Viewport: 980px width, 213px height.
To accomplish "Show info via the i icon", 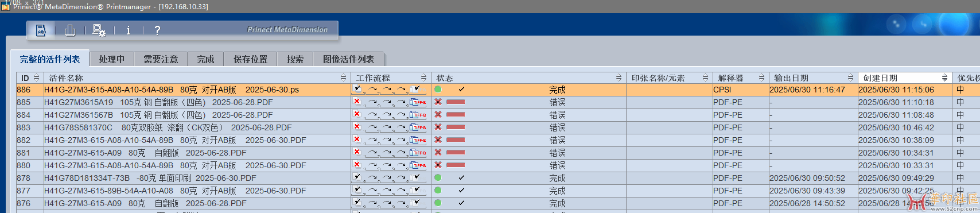I will tap(128, 30).
